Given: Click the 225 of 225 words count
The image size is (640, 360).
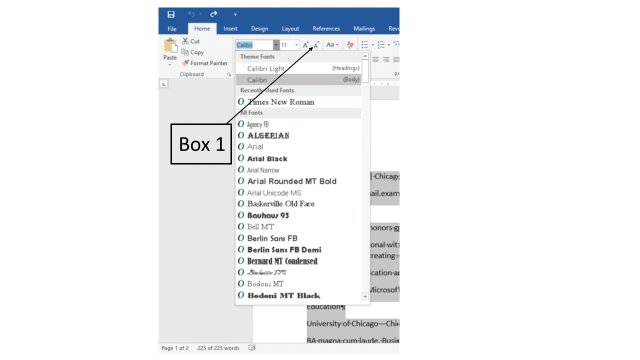Looking at the screenshot, I should point(218,348).
